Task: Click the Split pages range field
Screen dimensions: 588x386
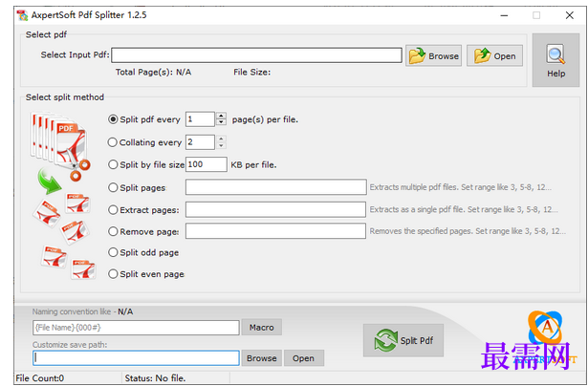Action: tap(276, 187)
